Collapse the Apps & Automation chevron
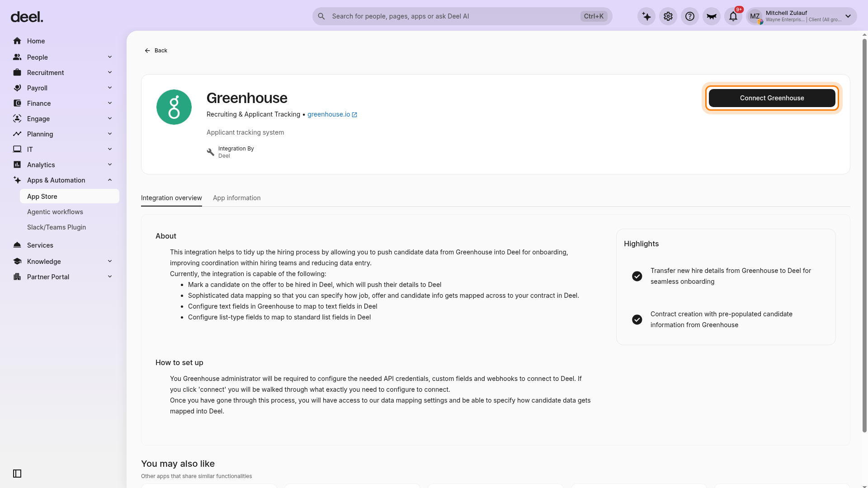 [x=110, y=180]
